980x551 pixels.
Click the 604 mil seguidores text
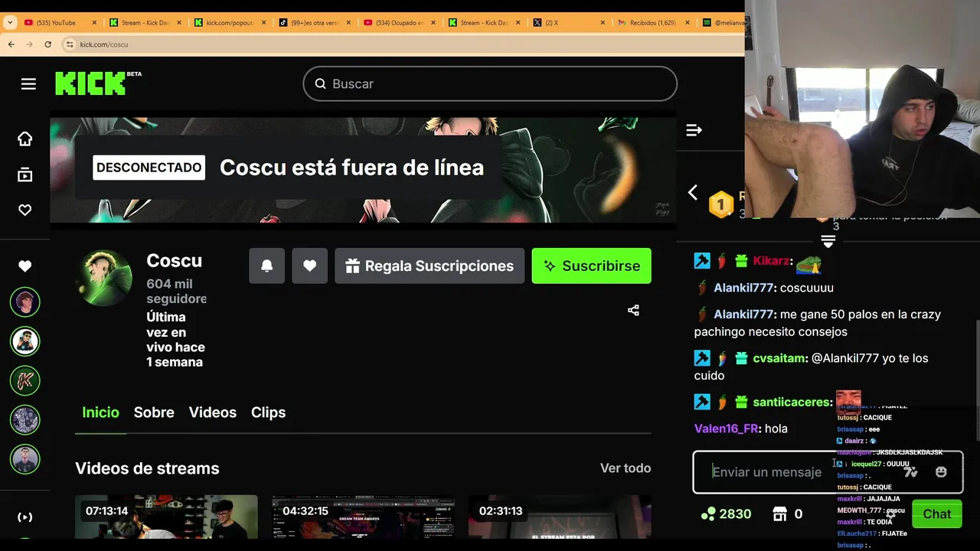[176, 291]
